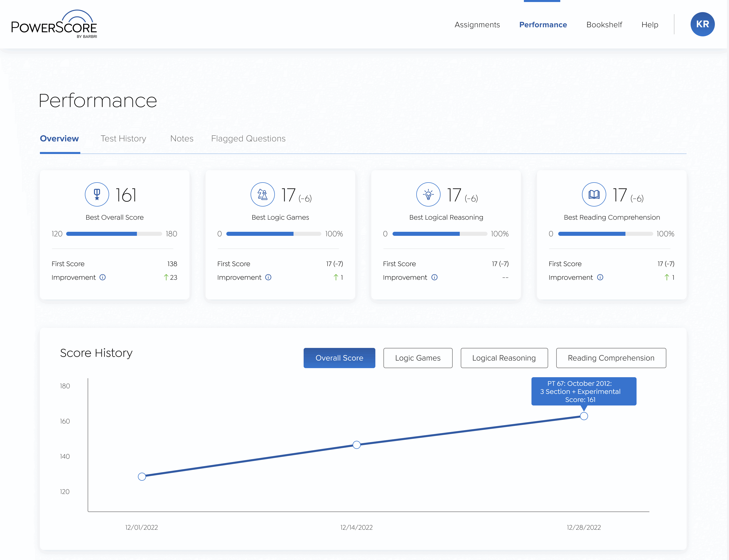
Task: Open the Performance nav item
Action: 543,25
